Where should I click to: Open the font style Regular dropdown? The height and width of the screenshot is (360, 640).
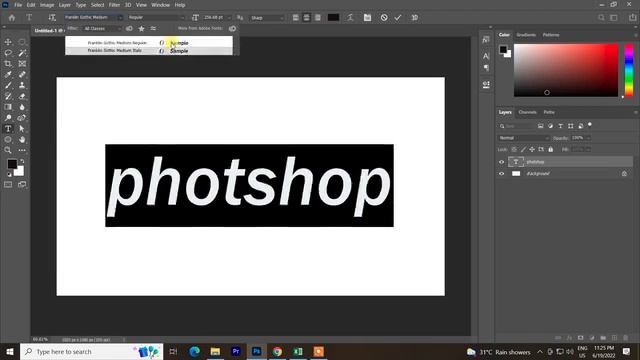pyautogui.click(x=182, y=18)
